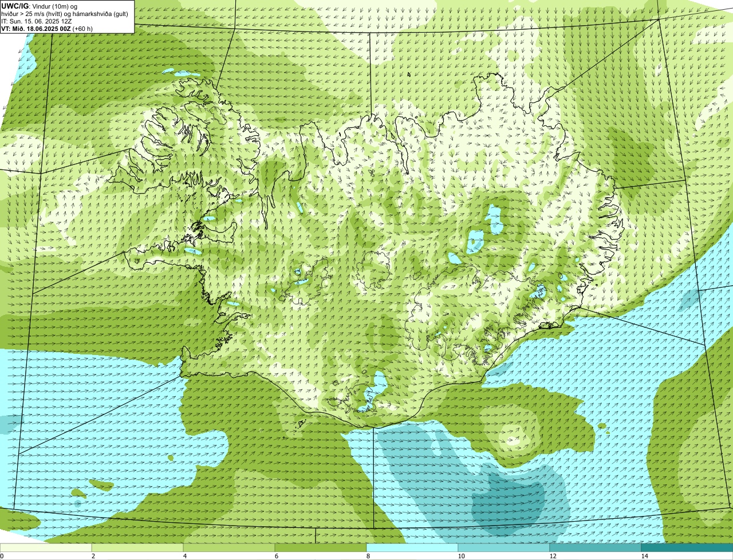
Task: Click the darkest teal swatch above 14
Action: pyautogui.click(x=687, y=548)
